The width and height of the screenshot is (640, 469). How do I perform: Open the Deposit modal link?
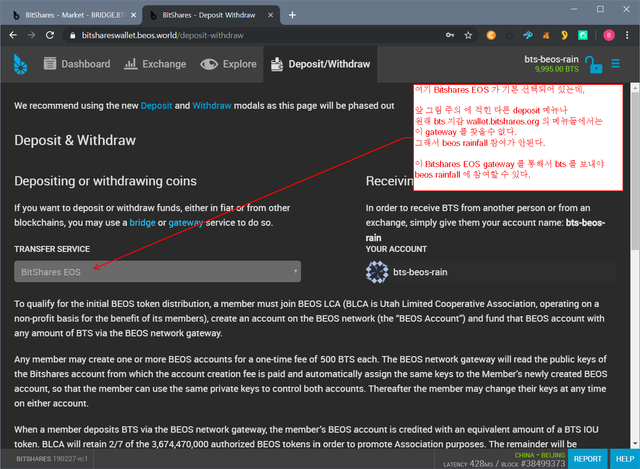coord(156,106)
